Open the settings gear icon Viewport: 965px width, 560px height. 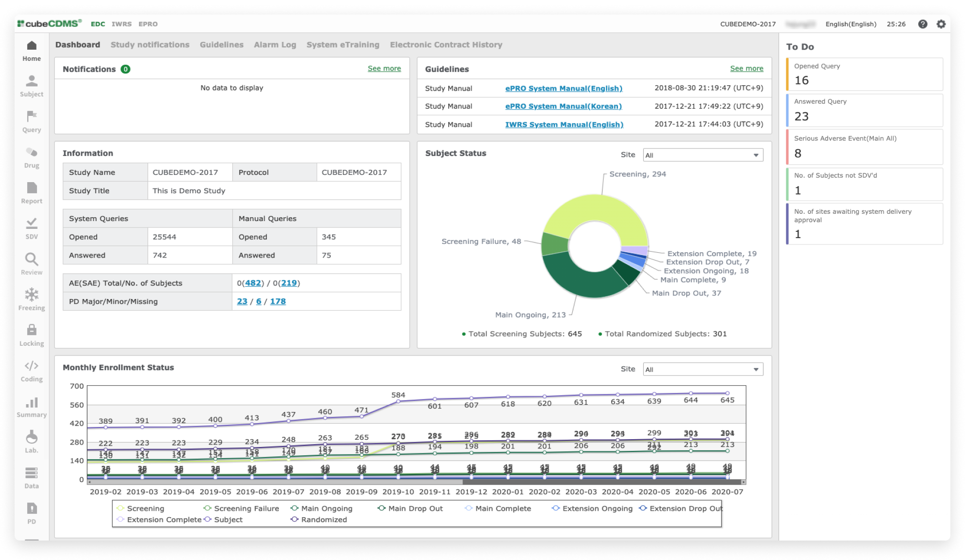click(941, 24)
